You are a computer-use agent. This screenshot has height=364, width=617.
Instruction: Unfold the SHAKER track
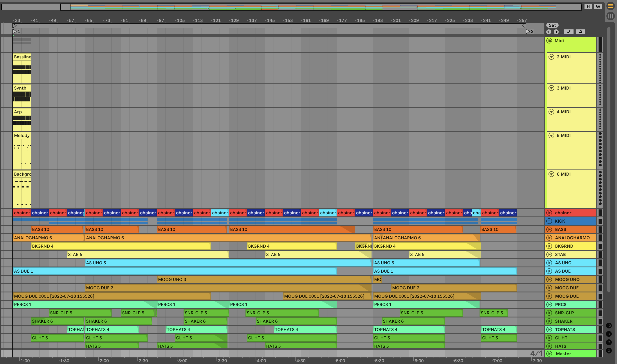tap(549, 321)
